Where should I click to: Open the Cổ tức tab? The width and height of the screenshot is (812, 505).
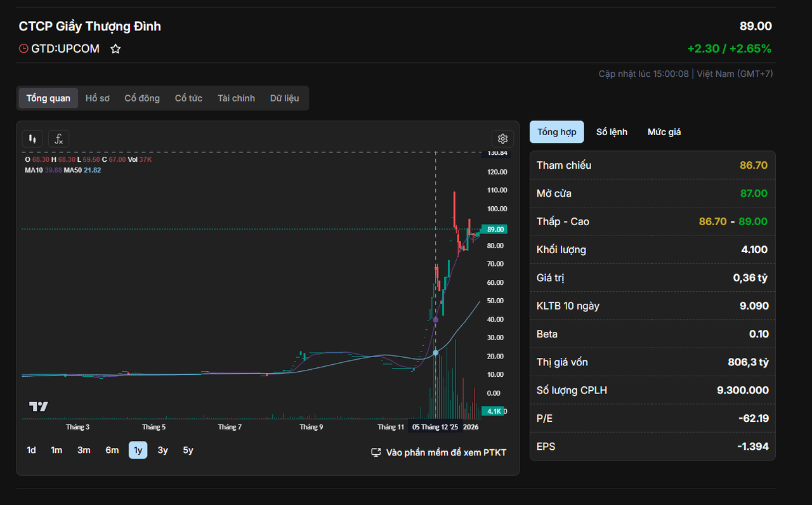(x=188, y=98)
